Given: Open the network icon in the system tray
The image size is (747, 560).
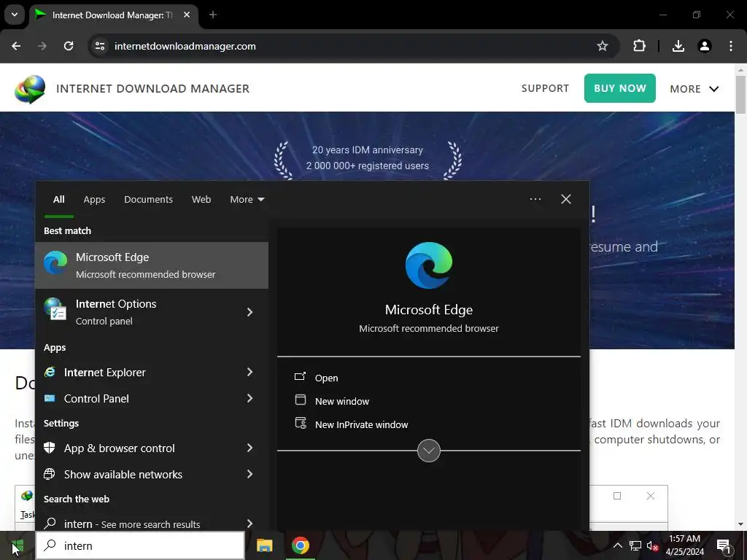Looking at the screenshot, I should click(x=635, y=545).
